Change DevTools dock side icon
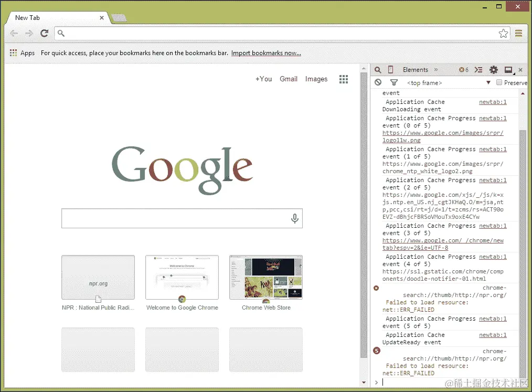The height and width of the screenshot is (392, 532). tap(508, 70)
